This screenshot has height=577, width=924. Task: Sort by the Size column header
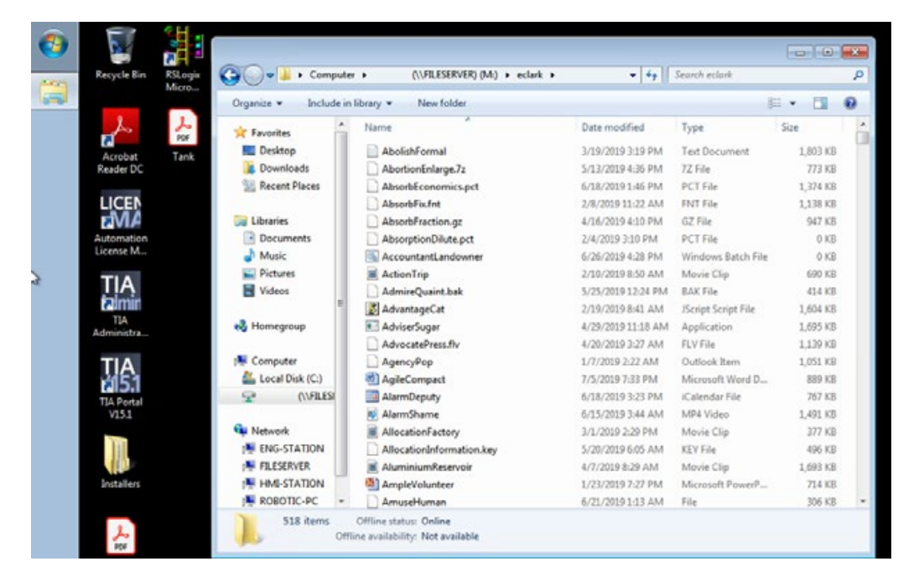tap(789, 127)
